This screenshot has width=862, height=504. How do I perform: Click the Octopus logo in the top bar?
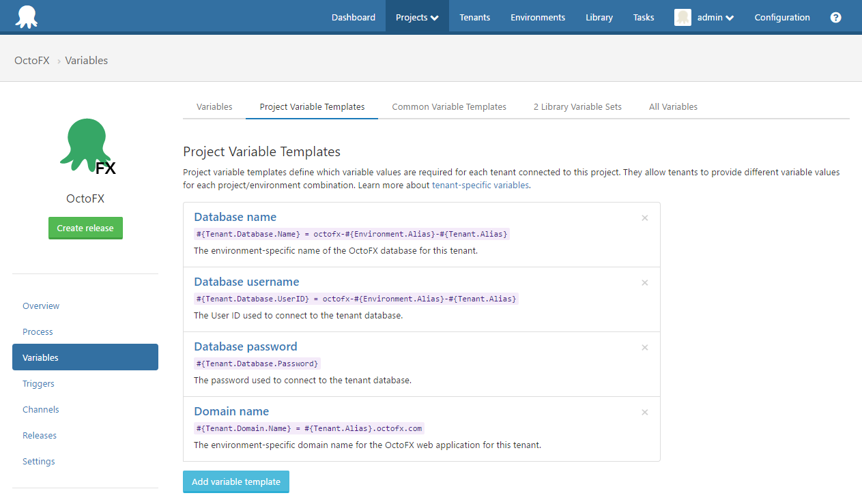[x=27, y=16]
